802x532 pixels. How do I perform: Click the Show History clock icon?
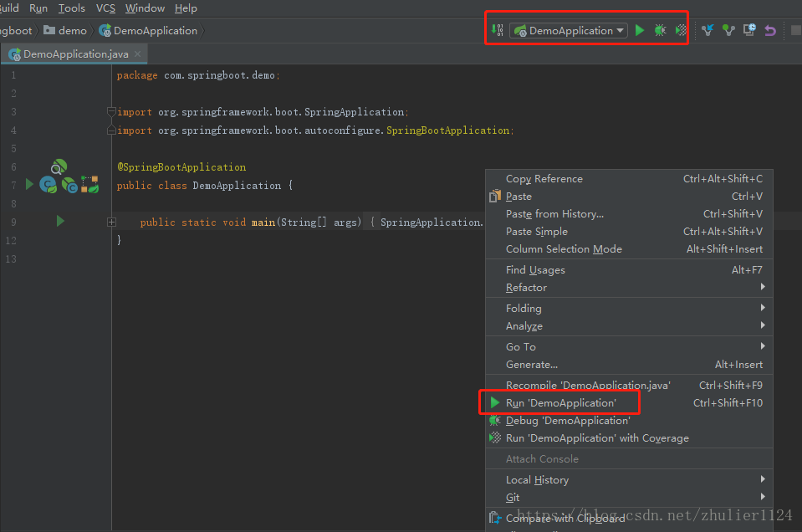(749, 30)
